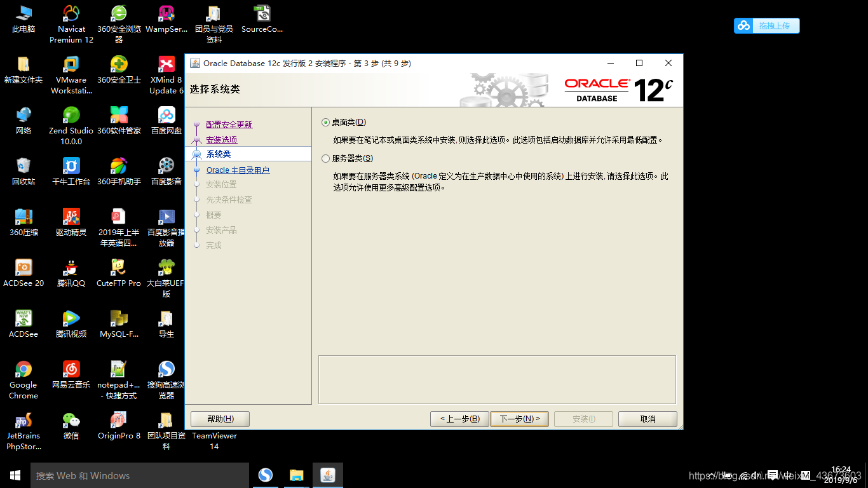Viewport: 868px width, 488px height.
Task: Open 腾讯QQ desktop icon
Action: [x=71, y=274]
